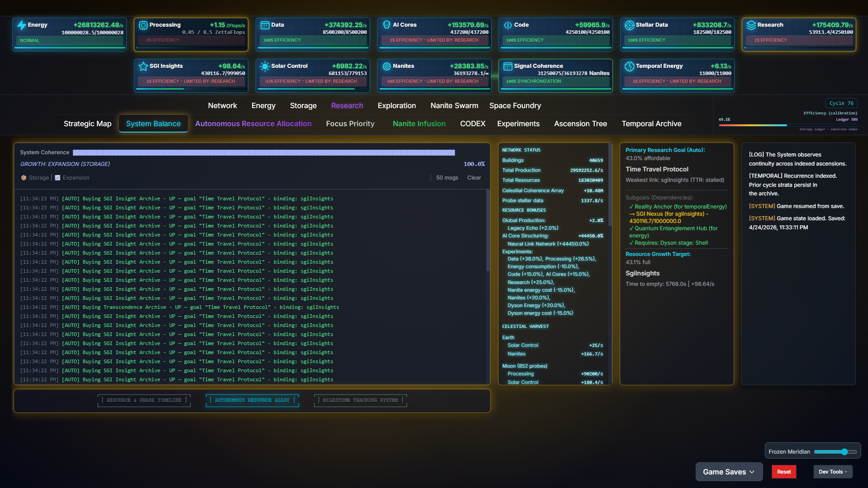Click the GROWTH: EXPANSION (STORAGE) label
This screenshot has height=488, width=868.
(65, 164)
